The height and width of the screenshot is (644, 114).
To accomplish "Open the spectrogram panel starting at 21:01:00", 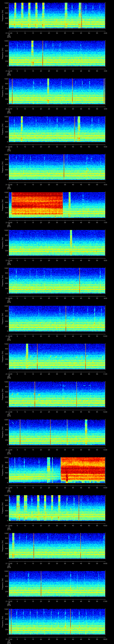I will tap(57, 16).
